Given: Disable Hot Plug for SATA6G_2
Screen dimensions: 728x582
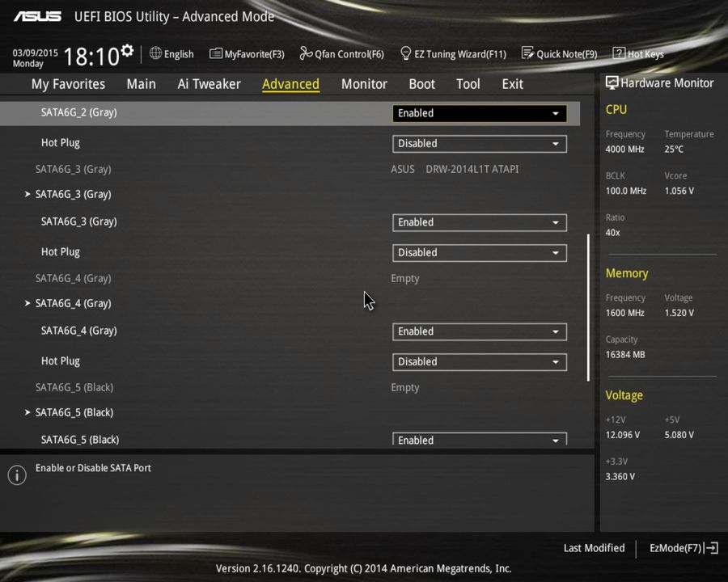Looking at the screenshot, I should 479,143.
